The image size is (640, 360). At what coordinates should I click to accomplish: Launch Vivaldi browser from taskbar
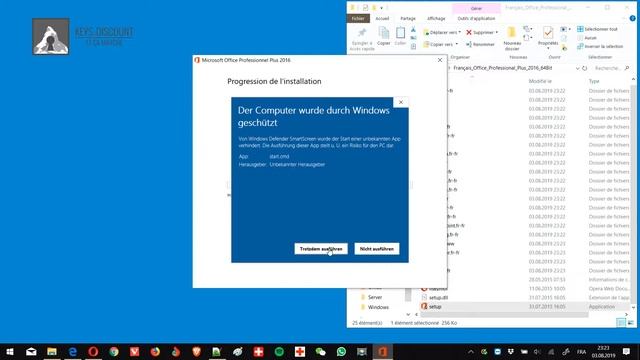135,351
